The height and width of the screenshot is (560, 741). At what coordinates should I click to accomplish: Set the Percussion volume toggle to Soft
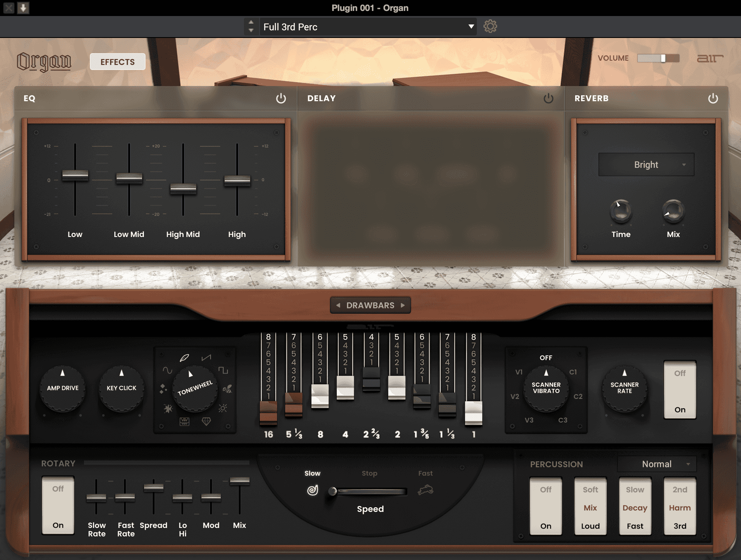click(x=590, y=490)
